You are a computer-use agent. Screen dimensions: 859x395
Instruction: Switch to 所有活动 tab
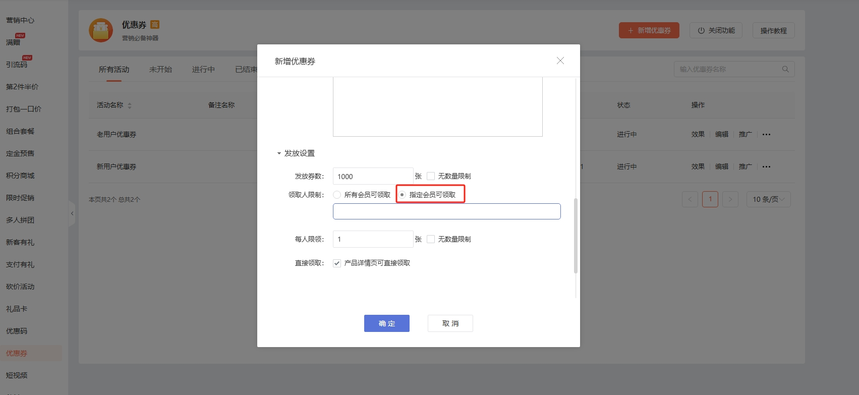[x=114, y=70]
